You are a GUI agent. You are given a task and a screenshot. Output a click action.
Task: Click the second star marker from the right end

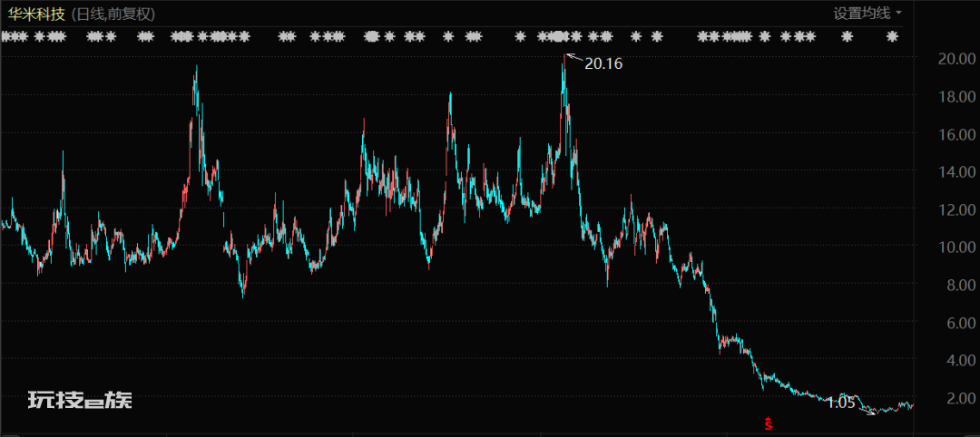[848, 37]
